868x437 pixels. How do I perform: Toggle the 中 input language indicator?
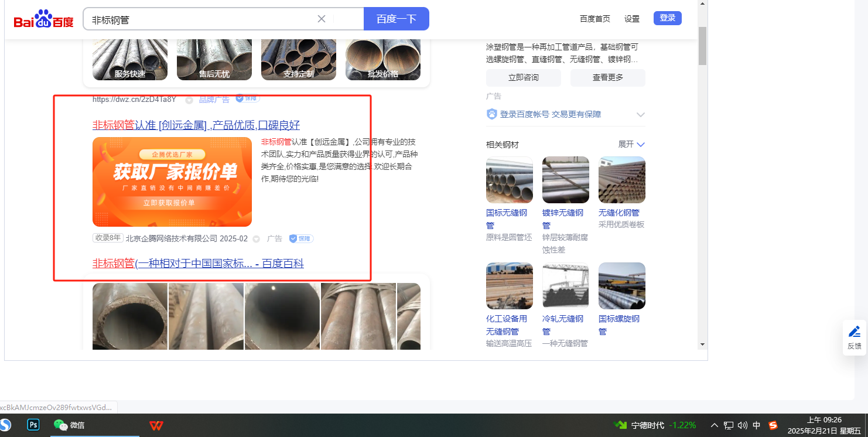point(756,425)
